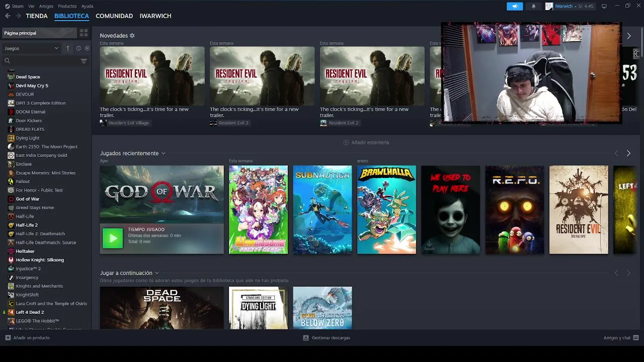
Task: Switch to the COMUNIDAD tab
Action: (114, 16)
